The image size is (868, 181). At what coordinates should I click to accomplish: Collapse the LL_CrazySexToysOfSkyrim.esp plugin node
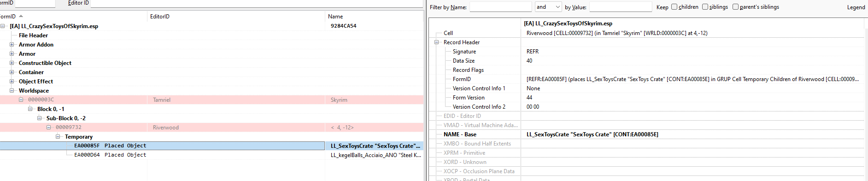click(x=2, y=26)
